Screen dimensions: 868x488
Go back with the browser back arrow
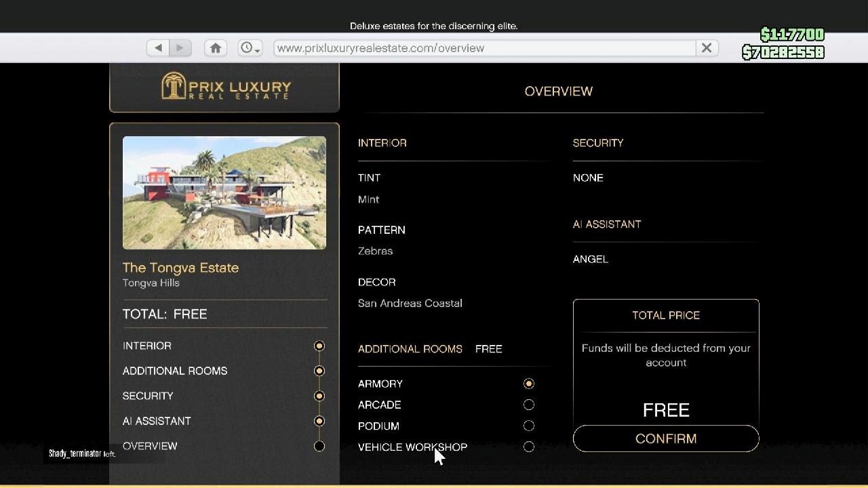158,48
